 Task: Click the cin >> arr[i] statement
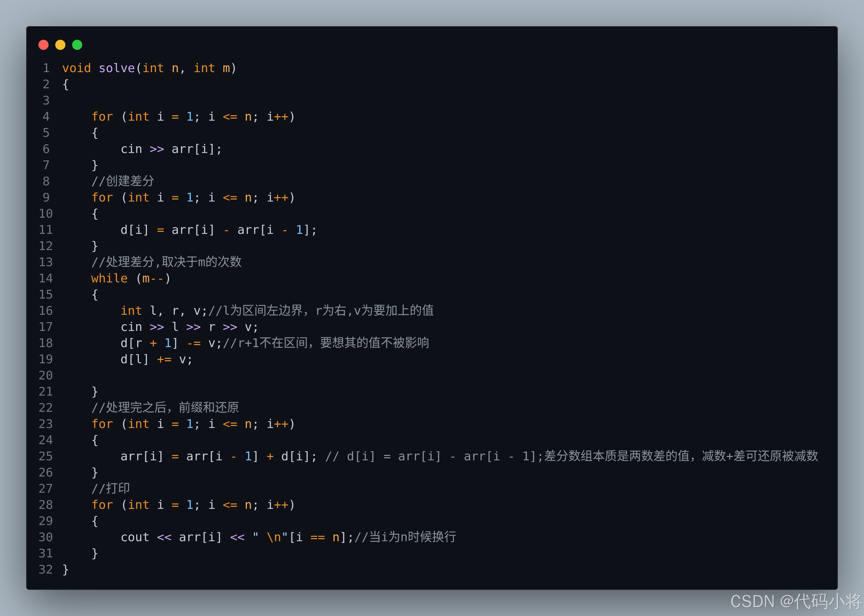(171, 149)
